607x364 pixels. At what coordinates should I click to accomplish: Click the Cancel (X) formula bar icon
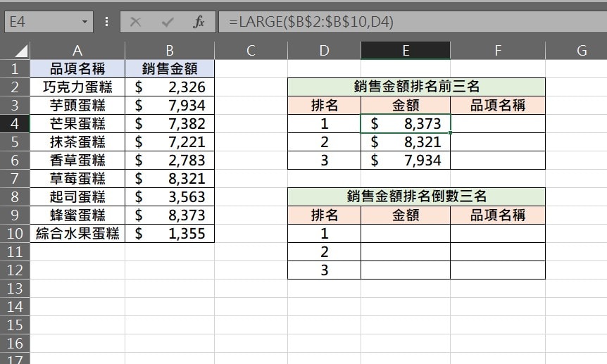[x=135, y=22]
